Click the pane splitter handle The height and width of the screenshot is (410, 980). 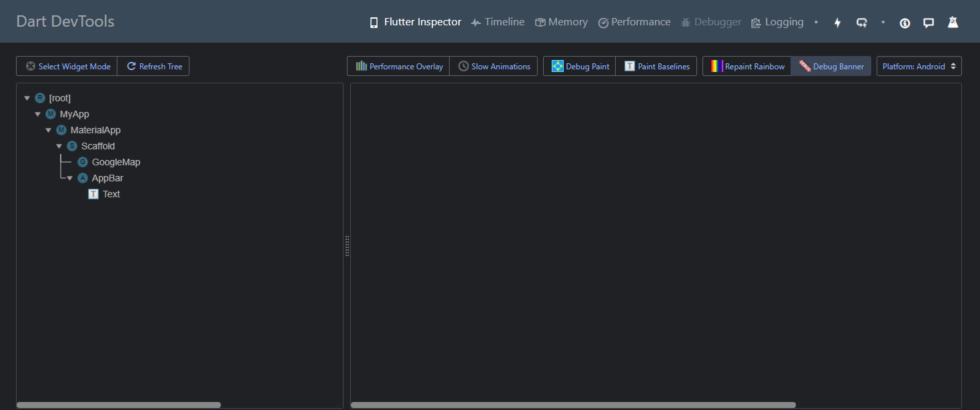click(347, 246)
